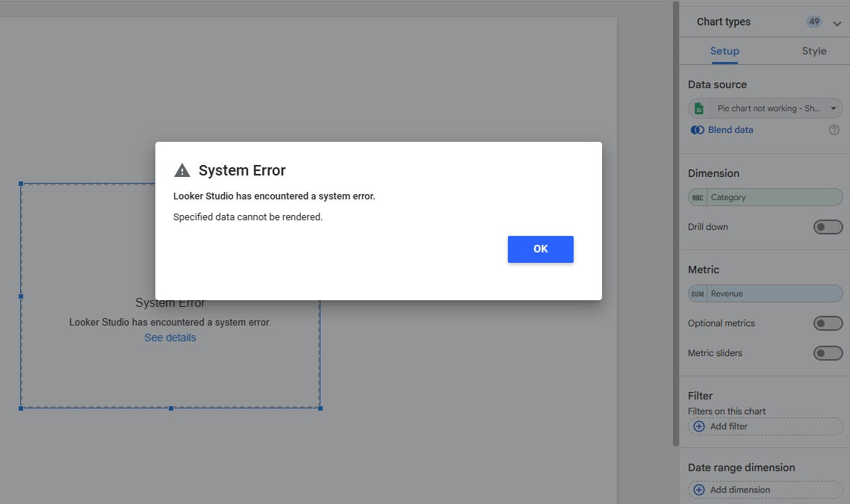Toggle the Drill down switch
The image size is (850, 504).
coord(828,227)
